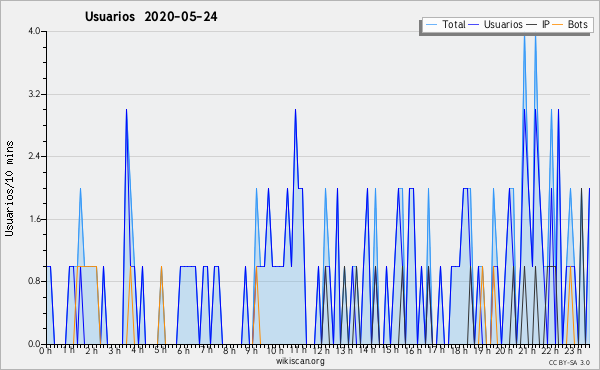Click the Total legend entry
The width and height of the screenshot is (600, 370).
[x=446, y=24]
